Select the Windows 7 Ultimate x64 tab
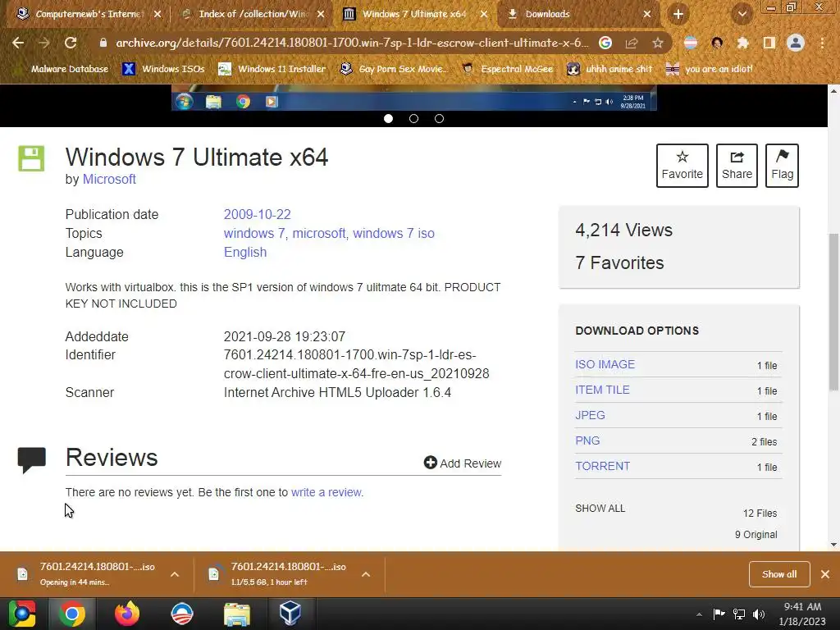The image size is (840, 630). coord(415,14)
